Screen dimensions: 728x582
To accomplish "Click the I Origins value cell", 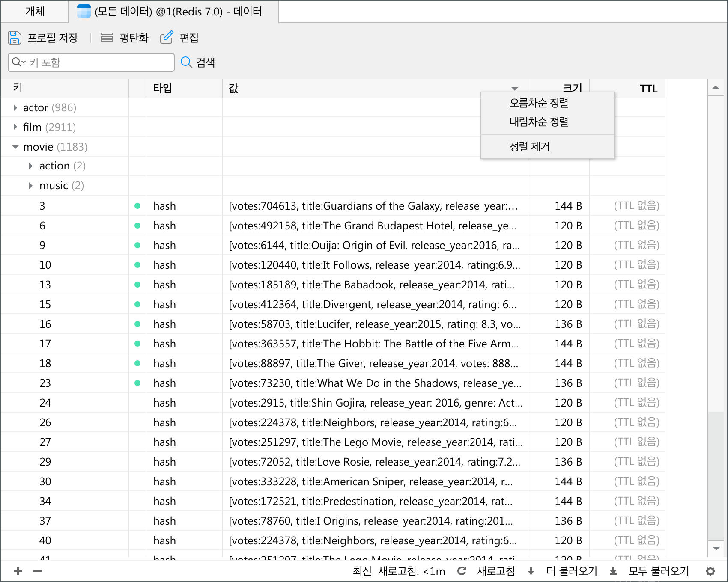I will [375, 521].
